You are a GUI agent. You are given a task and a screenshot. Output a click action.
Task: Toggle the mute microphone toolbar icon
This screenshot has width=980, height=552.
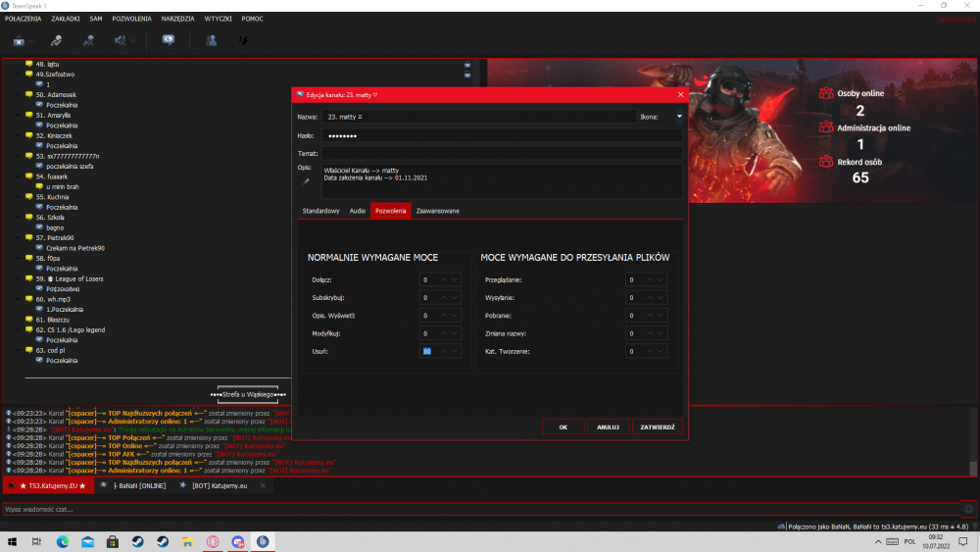click(x=89, y=40)
